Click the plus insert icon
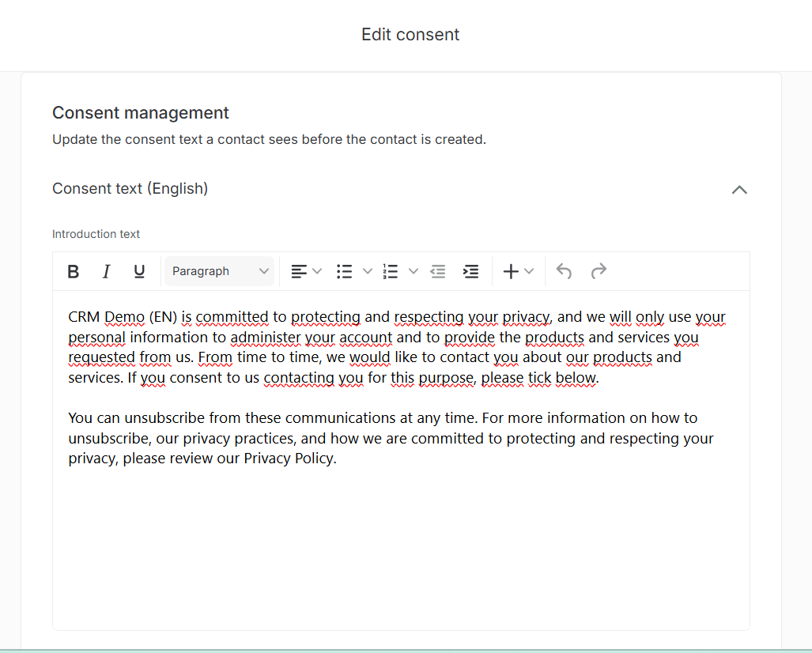The image size is (812, 653). 511,271
